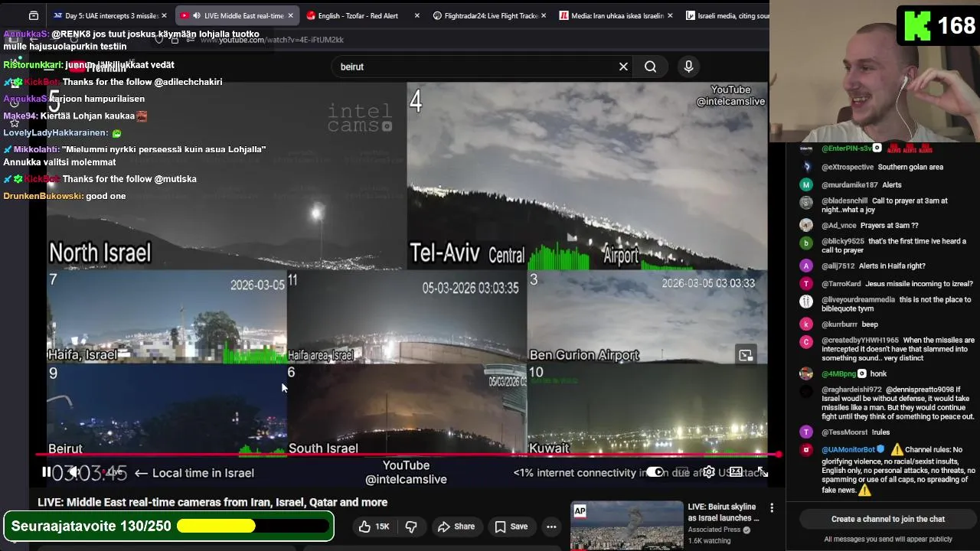Viewport: 980px width, 551px height.
Task: Click the 'Beirut' camera feed
Action: [x=166, y=409]
